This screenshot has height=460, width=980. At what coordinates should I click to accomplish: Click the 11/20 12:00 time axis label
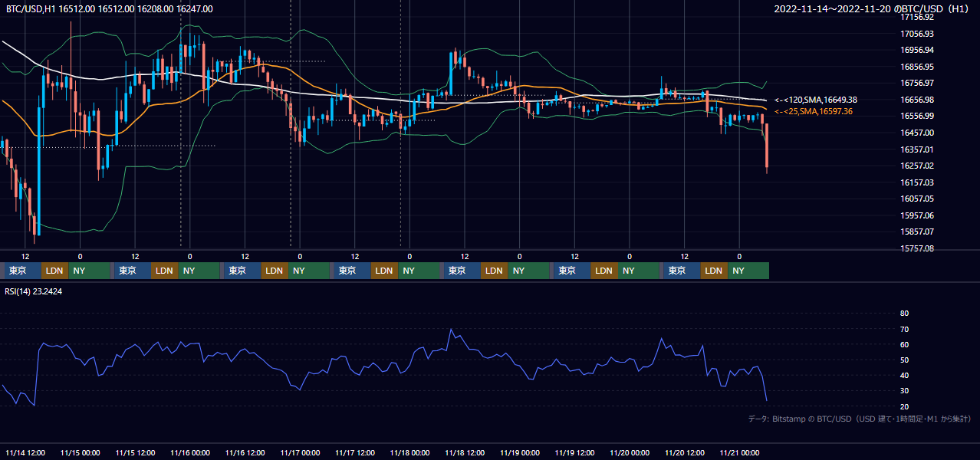click(685, 453)
